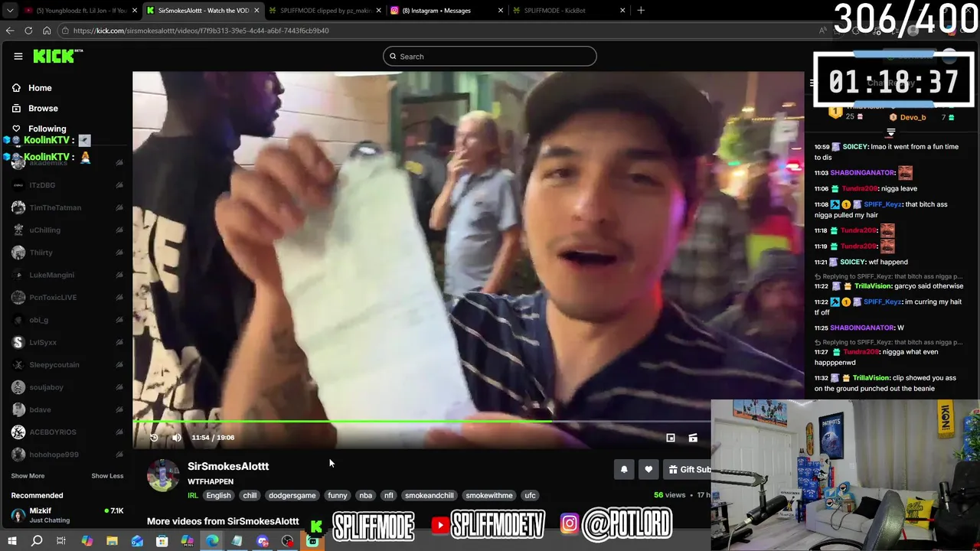980x551 pixels.
Task: Switch to Microsoft Edge on taskbar
Action: pyautogui.click(x=212, y=541)
